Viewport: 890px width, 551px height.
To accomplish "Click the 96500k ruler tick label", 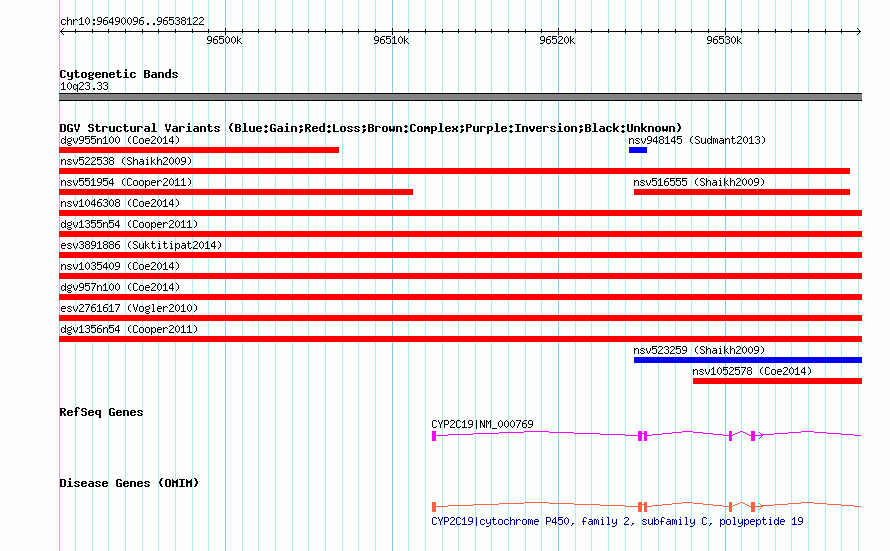I will (x=224, y=40).
